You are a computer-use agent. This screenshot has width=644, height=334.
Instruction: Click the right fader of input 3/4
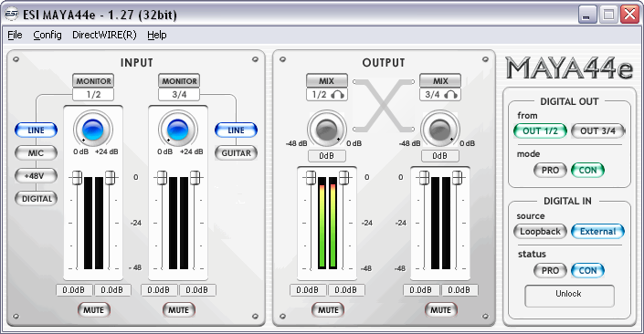(x=195, y=178)
